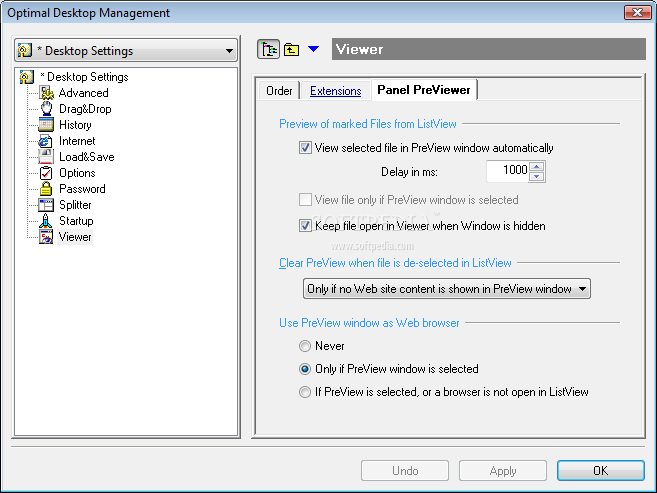Click the Desktop Settings root tree icon
657x493 pixels.
26,77
